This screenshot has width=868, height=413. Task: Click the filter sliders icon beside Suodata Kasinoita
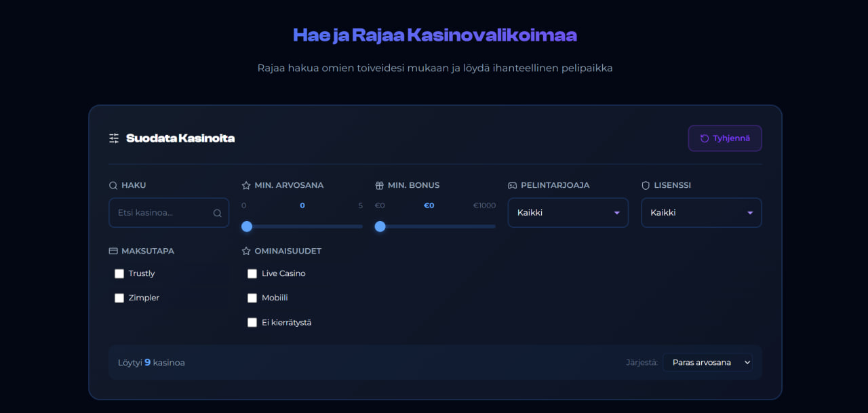(113, 138)
